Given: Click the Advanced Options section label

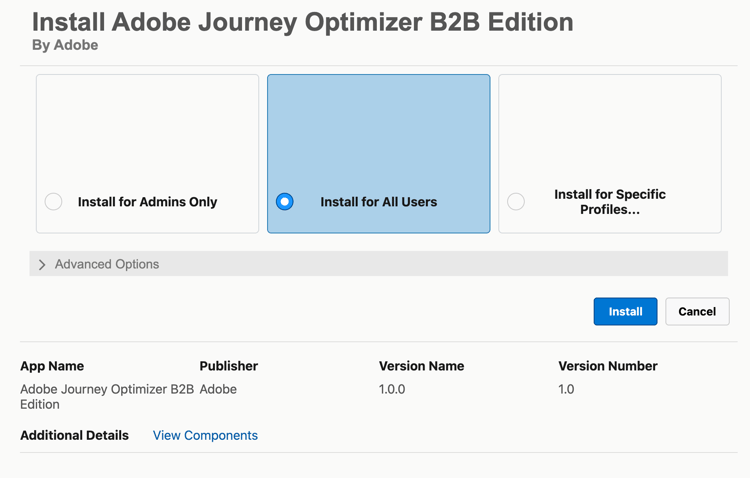Looking at the screenshot, I should point(107,265).
